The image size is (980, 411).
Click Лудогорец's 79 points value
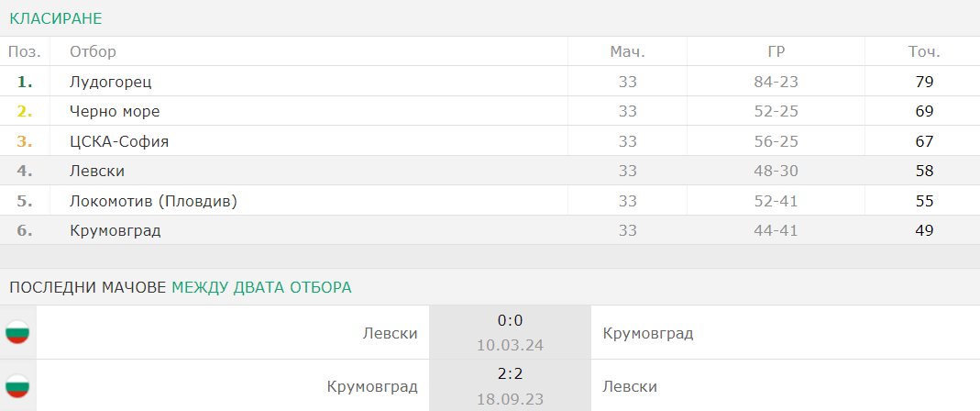tap(924, 82)
